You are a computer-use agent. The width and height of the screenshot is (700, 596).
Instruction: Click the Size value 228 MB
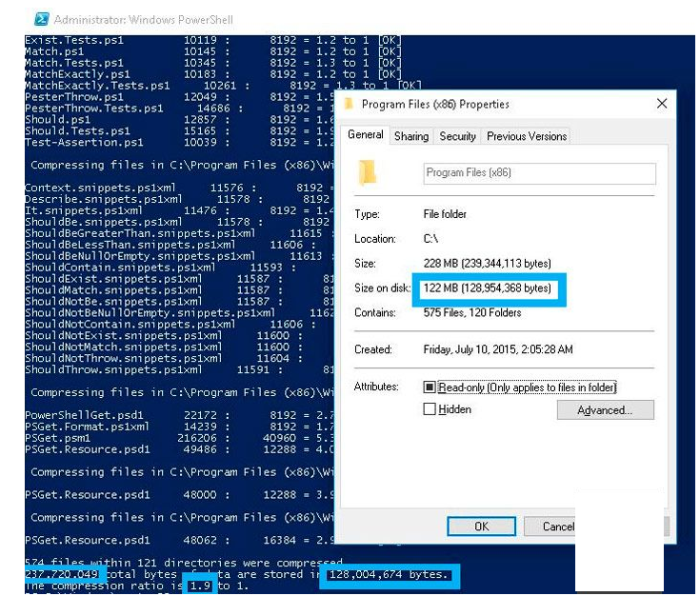pyautogui.click(x=487, y=264)
